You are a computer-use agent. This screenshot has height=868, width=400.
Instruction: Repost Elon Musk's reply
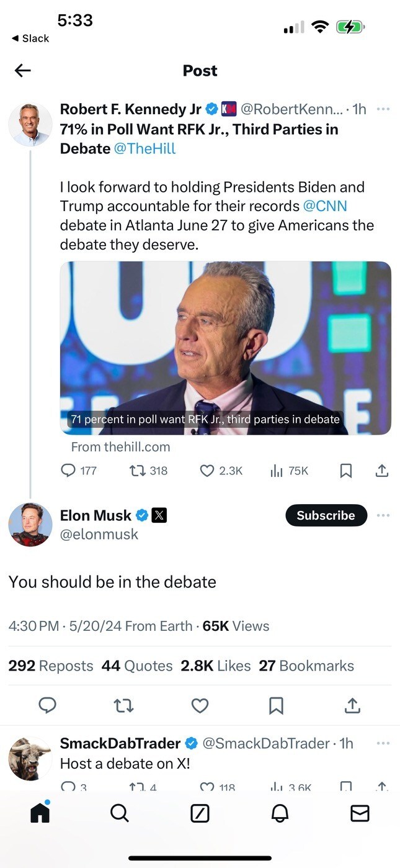tap(124, 705)
